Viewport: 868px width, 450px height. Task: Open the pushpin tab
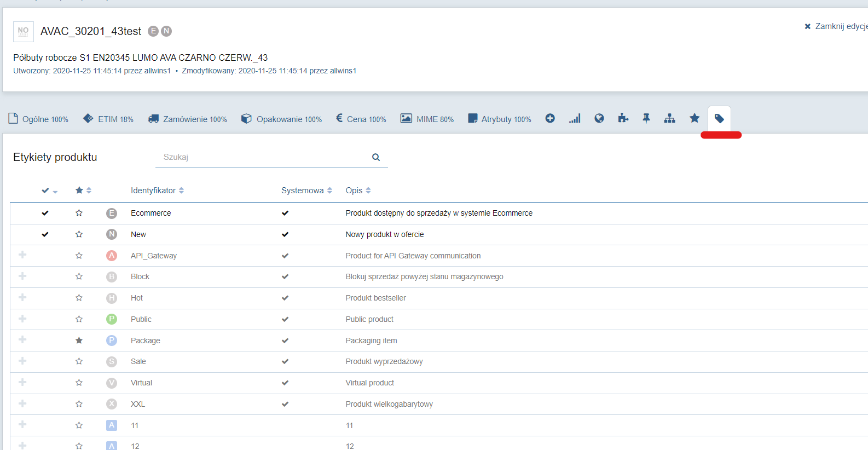pos(646,118)
